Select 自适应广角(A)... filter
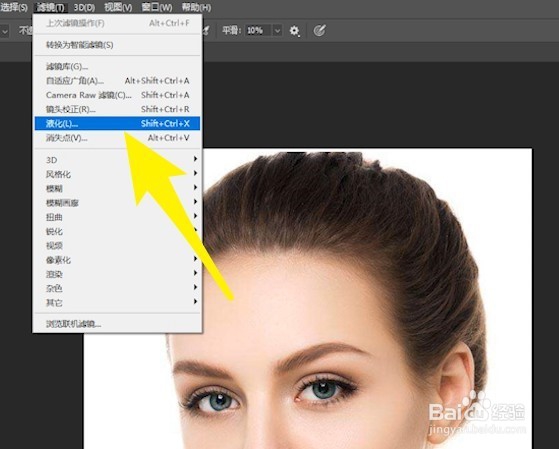Screen dimensions: 559x449 pos(117,81)
